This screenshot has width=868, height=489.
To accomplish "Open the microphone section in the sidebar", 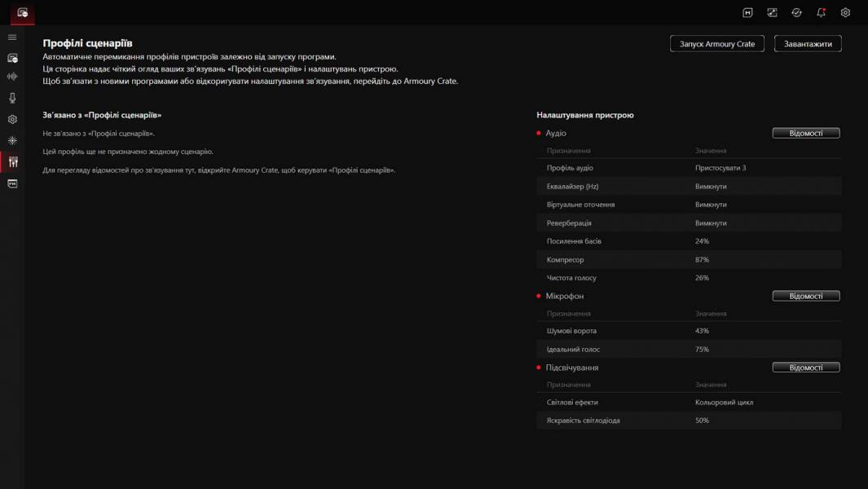I will (x=12, y=98).
